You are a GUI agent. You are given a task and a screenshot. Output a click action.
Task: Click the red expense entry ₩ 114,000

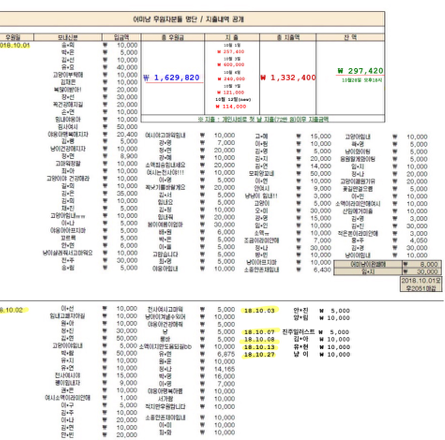[x=231, y=107]
